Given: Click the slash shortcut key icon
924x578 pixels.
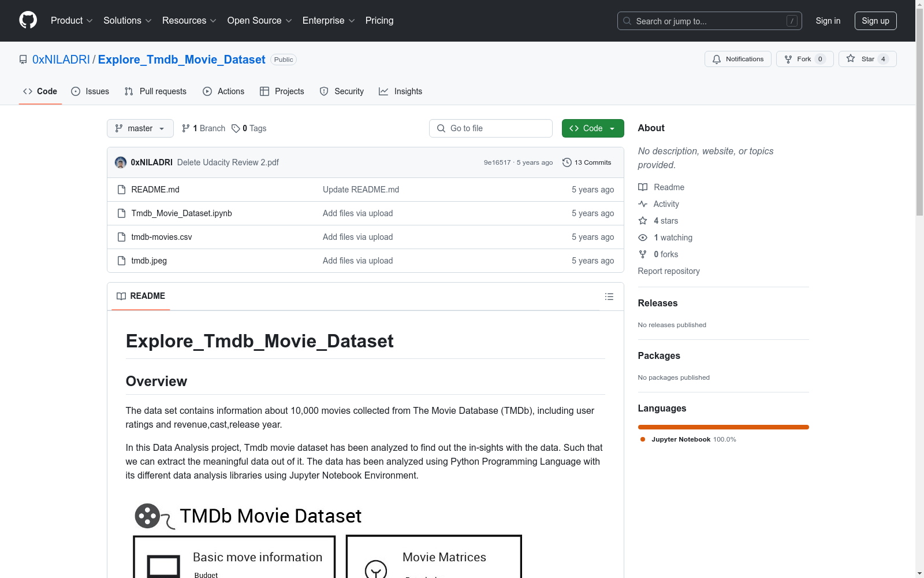Looking at the screenshot, I should click(x=792, y=21).
